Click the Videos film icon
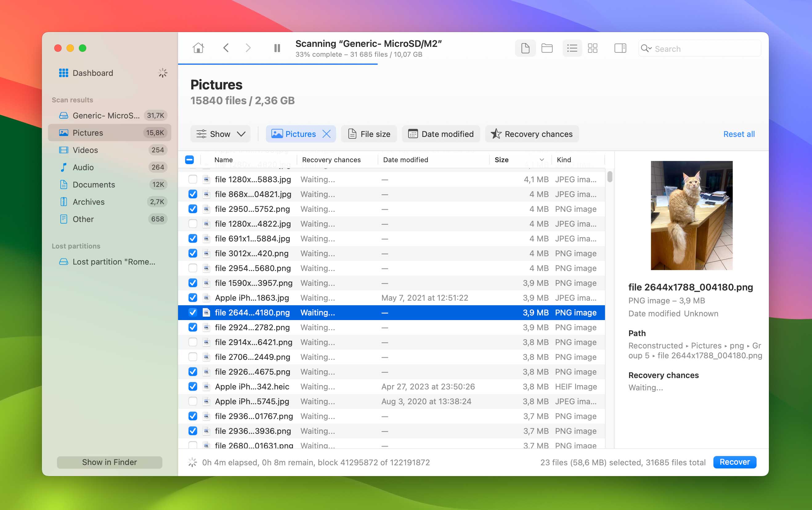This screenshot has height=510, width=812. pyautogui.click(x=63, y=150)
